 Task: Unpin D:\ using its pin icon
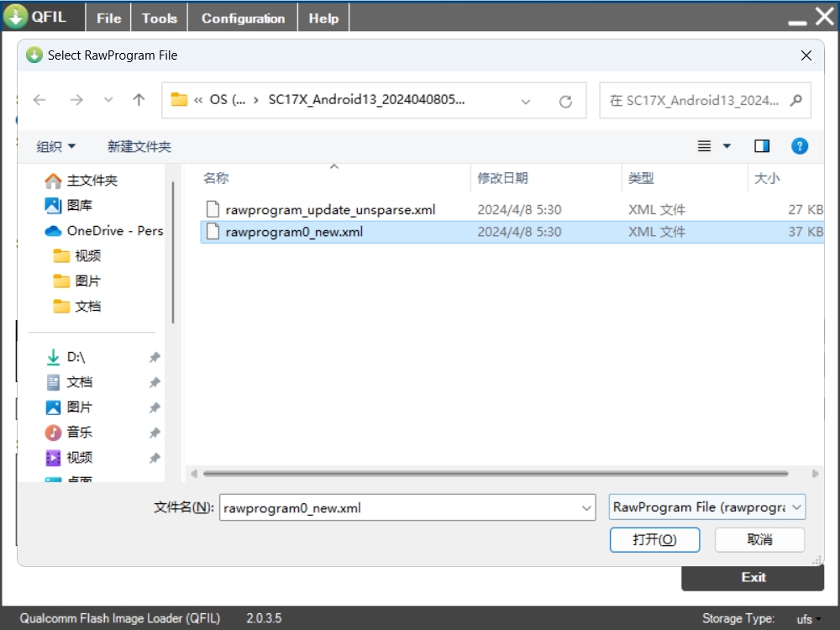[x=155, y=357]
